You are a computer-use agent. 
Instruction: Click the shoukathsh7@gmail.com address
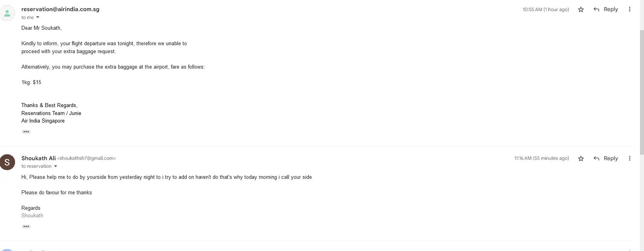pyautogui.click(x=87, y=158)
